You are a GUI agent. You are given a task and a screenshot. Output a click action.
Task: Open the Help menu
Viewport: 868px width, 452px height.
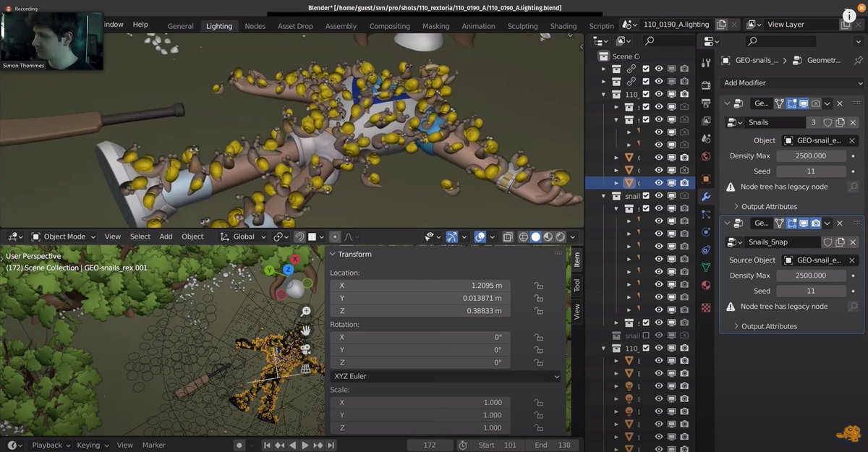pyautogui.click(x=140, y=25)
